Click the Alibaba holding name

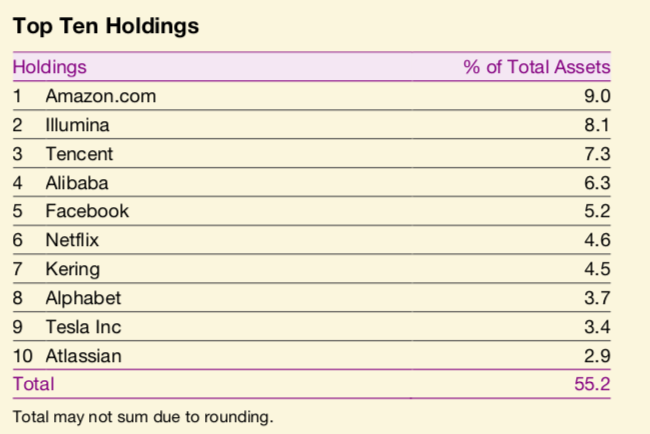tap(77, 183)
